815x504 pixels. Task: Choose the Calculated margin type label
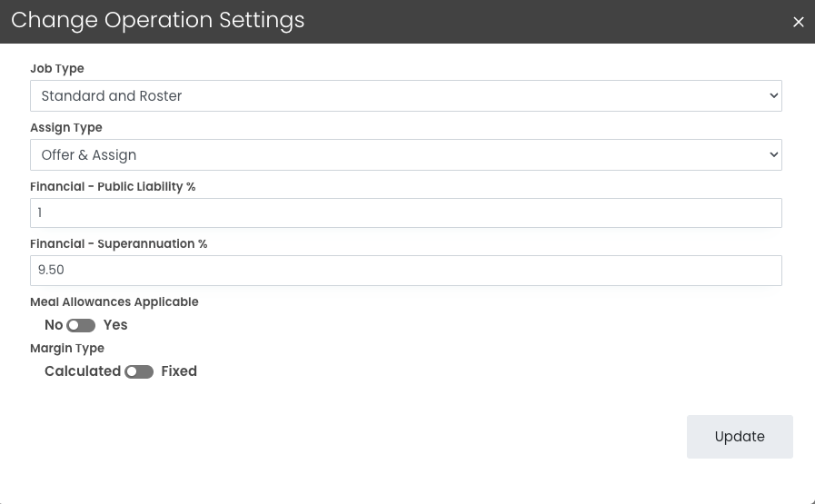83,371
